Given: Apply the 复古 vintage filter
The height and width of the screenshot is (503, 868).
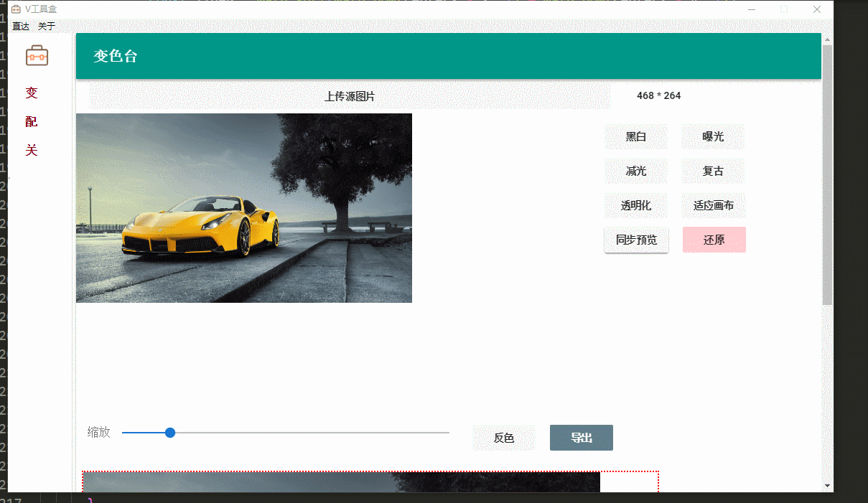Looking at the screenshot, I should 713,171.
